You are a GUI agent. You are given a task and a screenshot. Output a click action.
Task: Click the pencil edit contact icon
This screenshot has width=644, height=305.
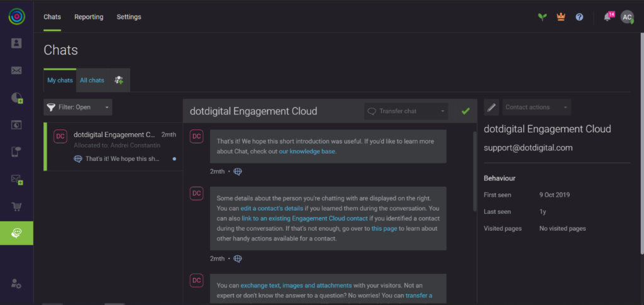491,107
